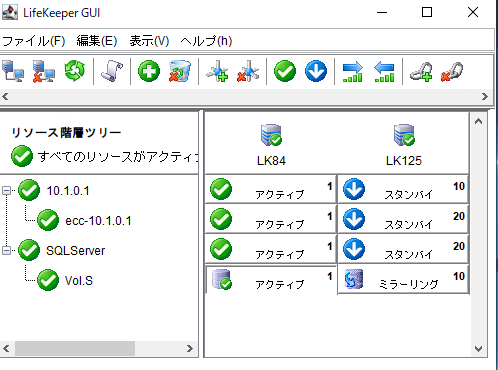Viewport: 498px width, 370px height.
Task: Click LK84 active status for SQLServer
Action: (x=271, y=249)
